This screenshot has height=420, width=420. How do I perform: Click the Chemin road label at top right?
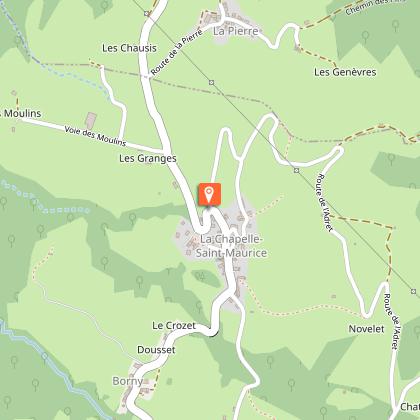point(375,7)
